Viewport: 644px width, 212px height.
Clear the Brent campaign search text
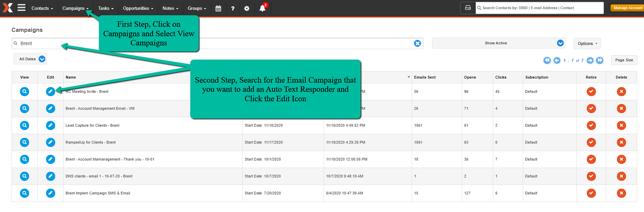point(417,43)
